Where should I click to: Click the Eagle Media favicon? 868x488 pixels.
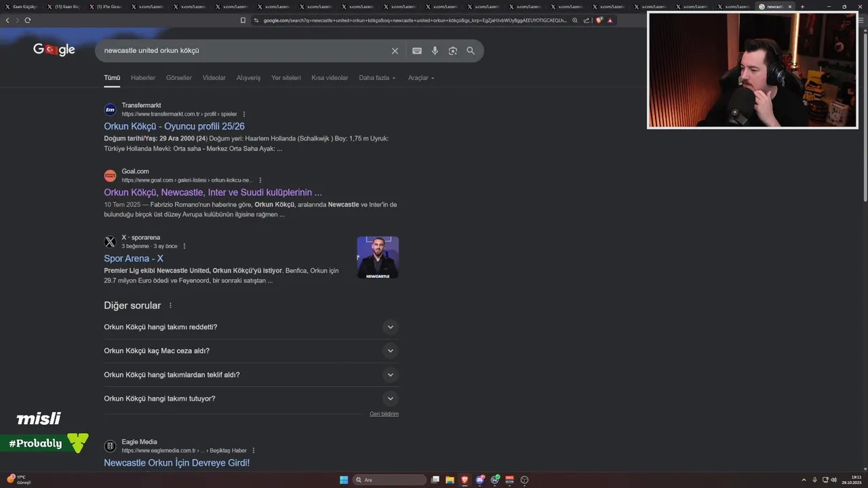(x=110, y=446)
